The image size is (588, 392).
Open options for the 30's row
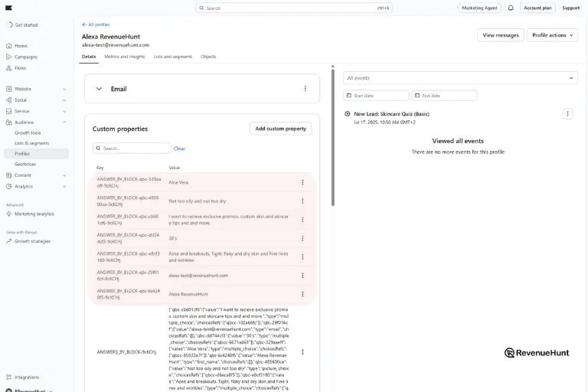(302, 238)
